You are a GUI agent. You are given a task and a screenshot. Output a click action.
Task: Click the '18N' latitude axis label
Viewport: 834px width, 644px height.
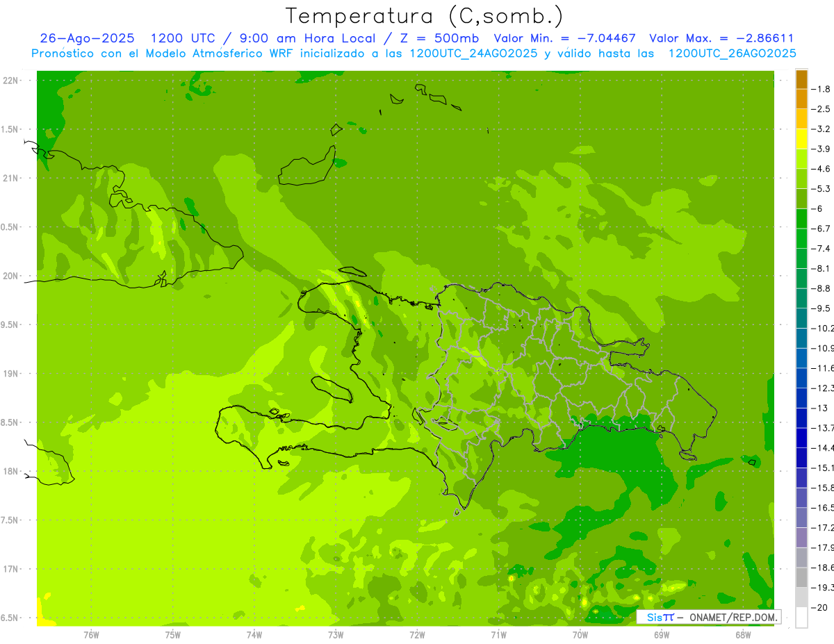[x=10, y=471]
